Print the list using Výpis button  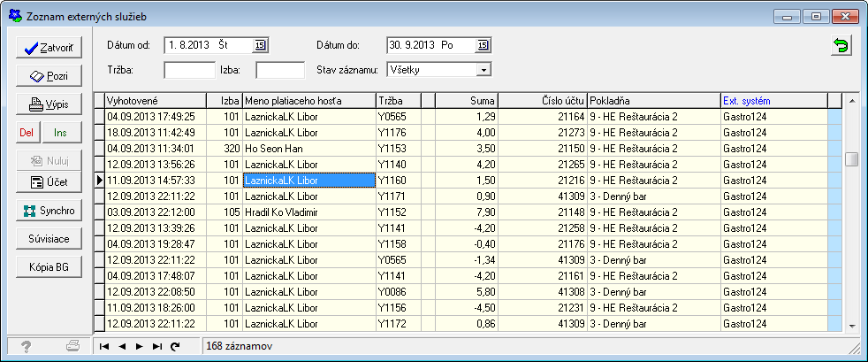coord(49,104)
